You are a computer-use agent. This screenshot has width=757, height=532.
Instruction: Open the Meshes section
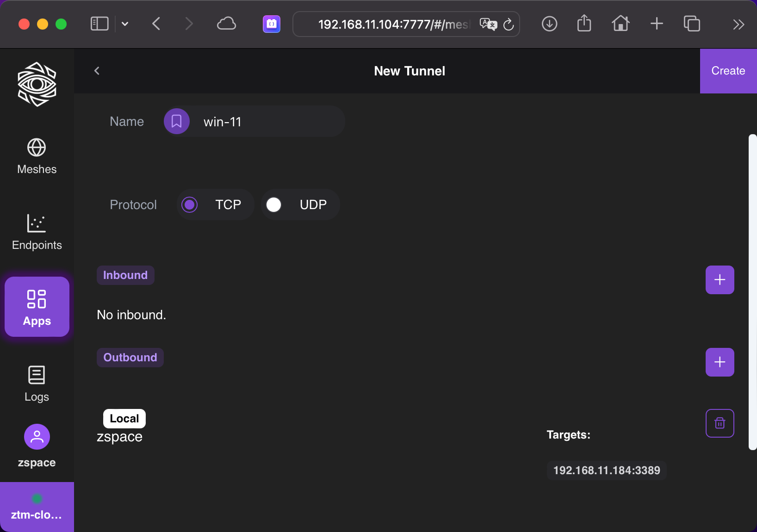coord(37,156)
